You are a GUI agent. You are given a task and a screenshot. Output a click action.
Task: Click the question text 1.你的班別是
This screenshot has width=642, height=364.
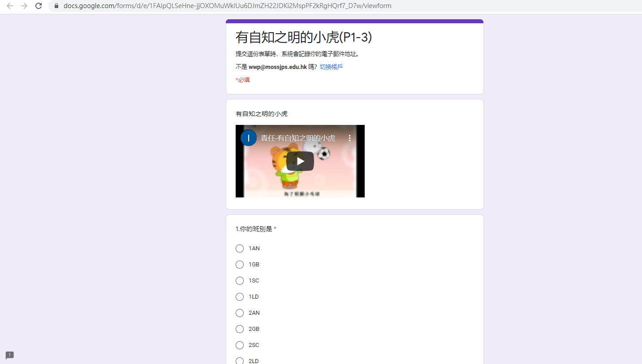(x=254, y=229)
